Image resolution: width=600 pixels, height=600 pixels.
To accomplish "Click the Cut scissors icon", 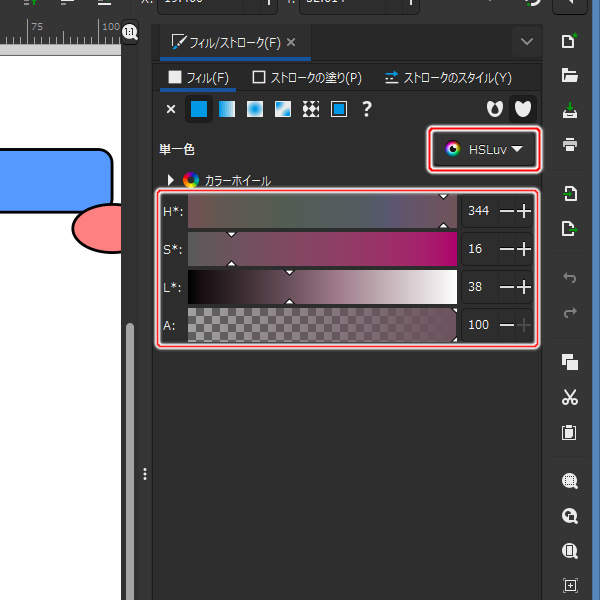I will click(x=569, y=397).
